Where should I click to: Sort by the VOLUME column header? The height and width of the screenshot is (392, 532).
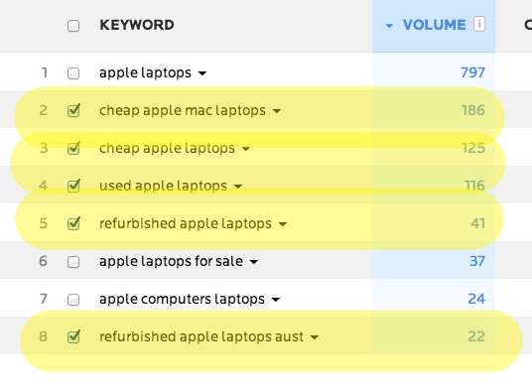pos(435,25)
